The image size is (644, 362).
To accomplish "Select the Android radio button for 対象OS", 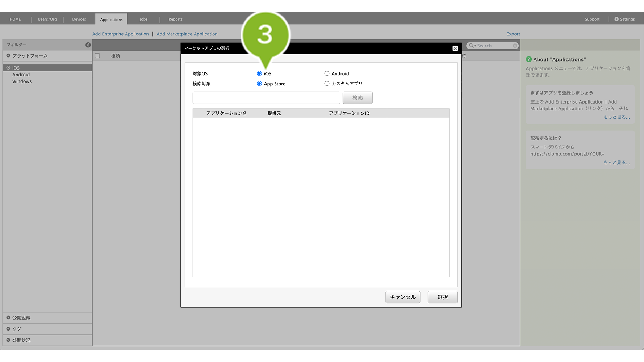I will [327, 73].
